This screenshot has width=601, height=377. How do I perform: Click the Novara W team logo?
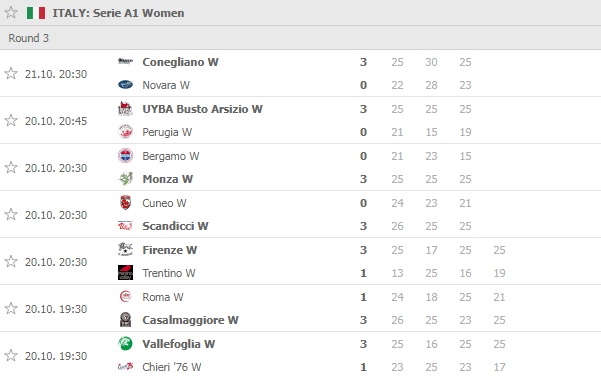tap(125, 85)
